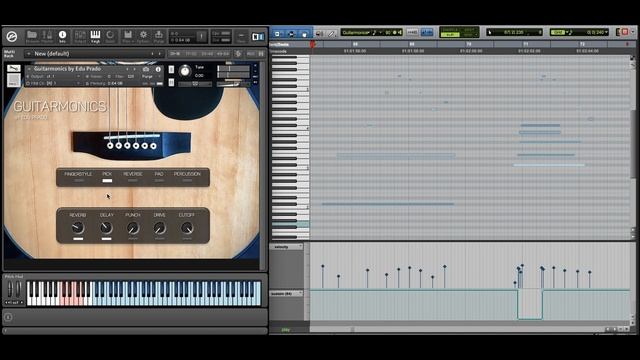This screenshot has height=360, width=640.
Task: Toggle the Info pane icon
Action: [62, 36]
